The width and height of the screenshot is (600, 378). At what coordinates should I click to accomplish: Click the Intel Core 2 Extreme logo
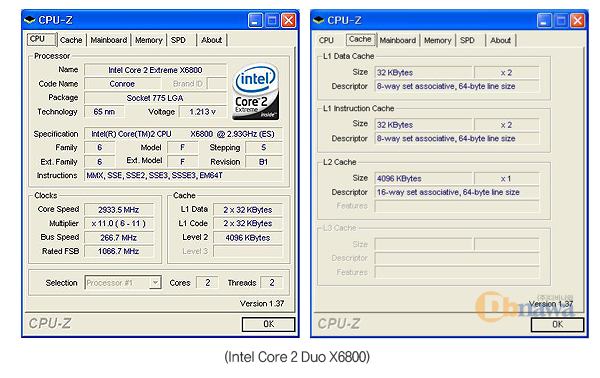click(255, 92)
